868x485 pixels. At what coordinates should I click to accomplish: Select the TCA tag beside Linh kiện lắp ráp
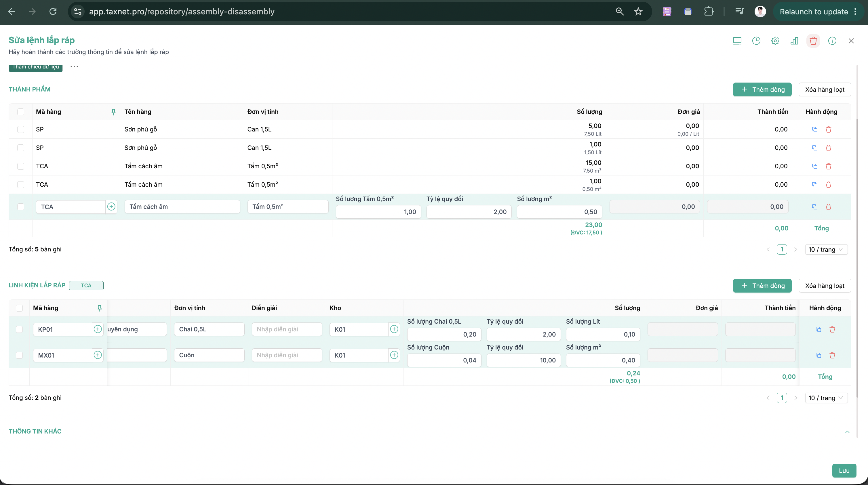click(x=86, y=285)
